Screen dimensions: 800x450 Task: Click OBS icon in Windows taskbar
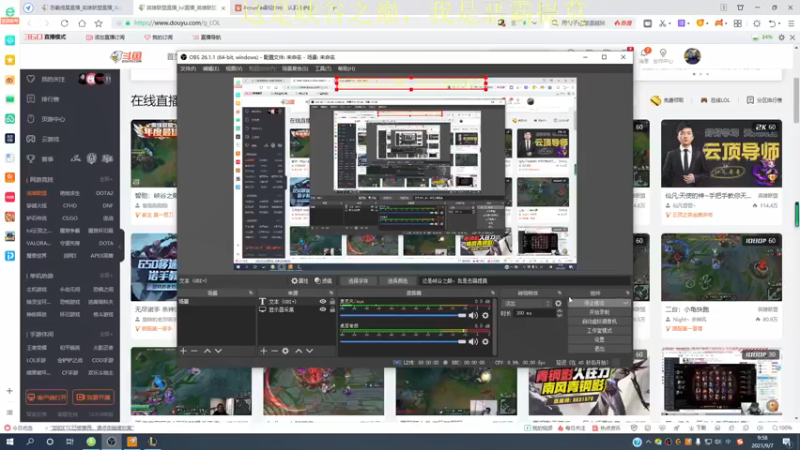[x=111, y=442]
